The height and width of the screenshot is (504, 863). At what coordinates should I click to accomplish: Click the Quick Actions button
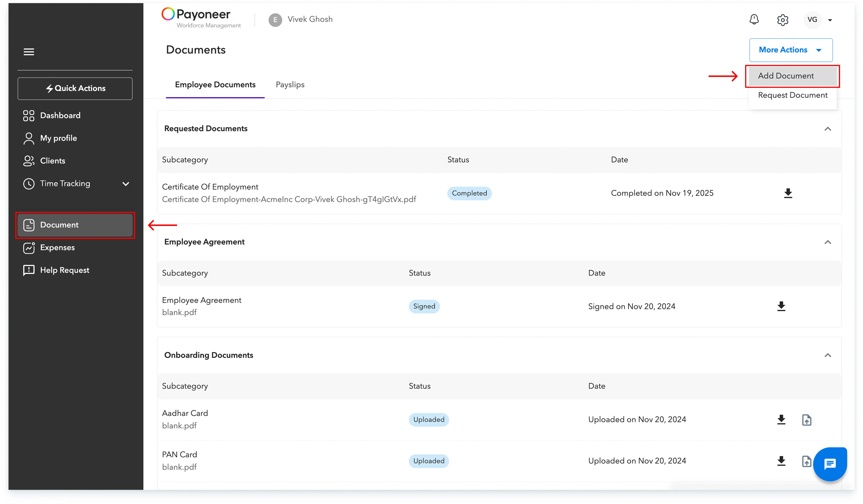[x=75, y=88]
